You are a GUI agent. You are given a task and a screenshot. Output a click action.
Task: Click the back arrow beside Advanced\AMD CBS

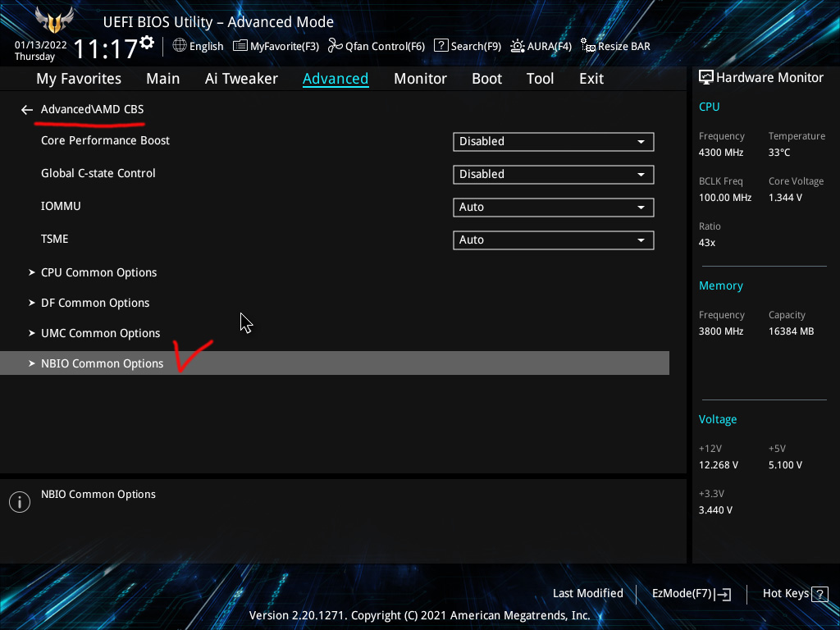[x=27, y=110]
